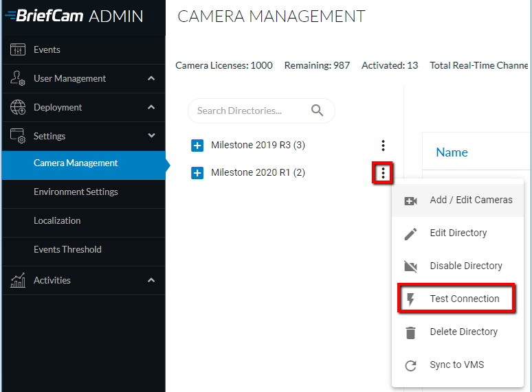This screenshot has width=532, height=392.
Task: Click the Deployment globe icon
Action: pos(18,107)
